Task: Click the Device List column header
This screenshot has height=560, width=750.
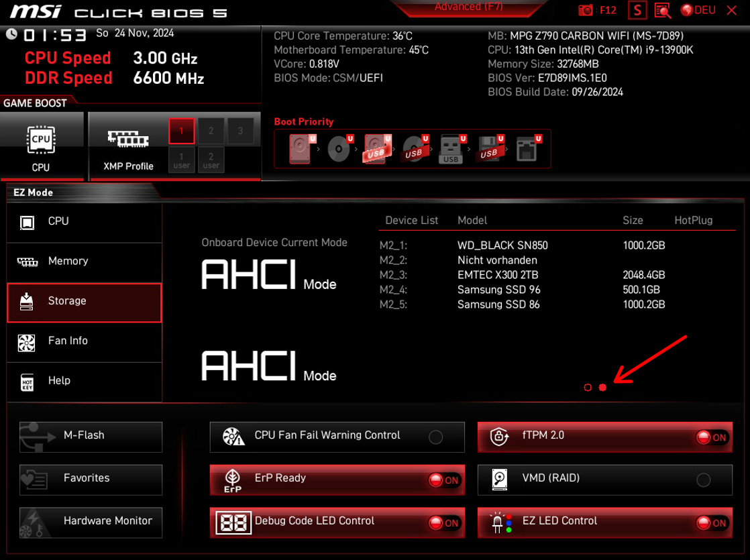Action: (411, 221)
